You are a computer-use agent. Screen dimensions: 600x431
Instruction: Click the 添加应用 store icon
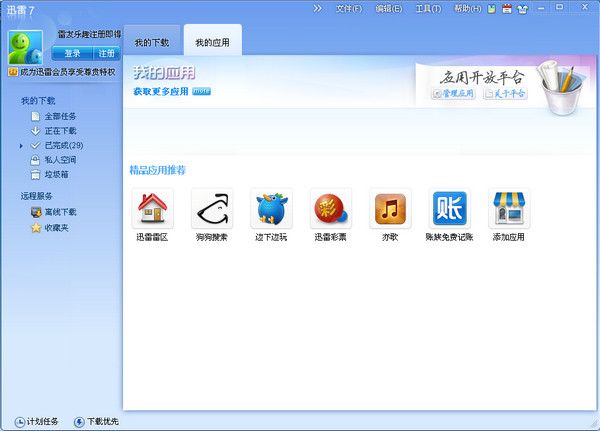508,209
